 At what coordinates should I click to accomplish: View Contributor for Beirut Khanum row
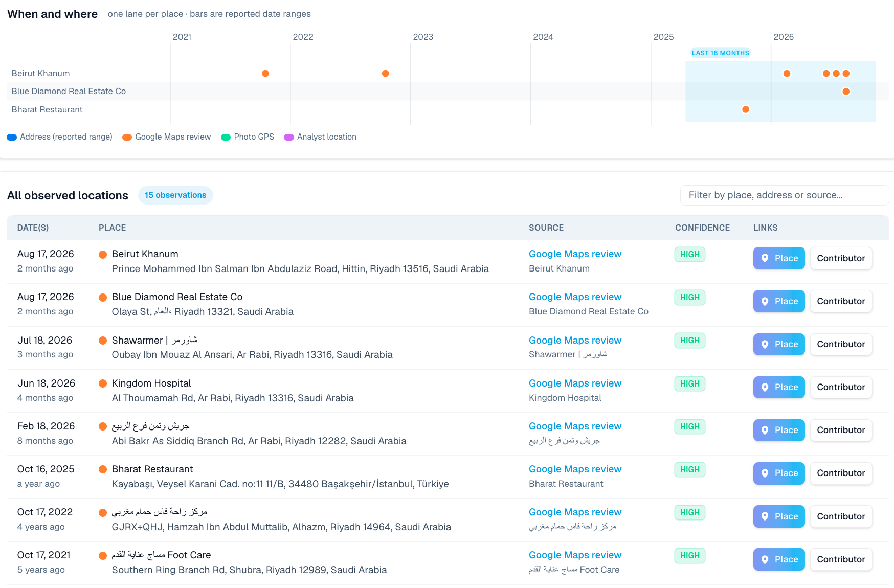pyautogui.click(x=841, y=258)
